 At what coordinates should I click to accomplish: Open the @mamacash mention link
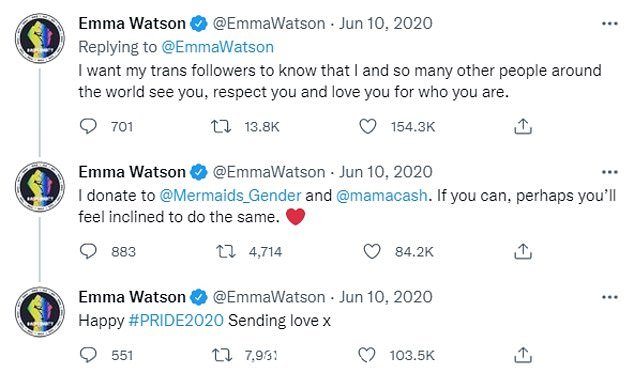click(x=382, y=196)
